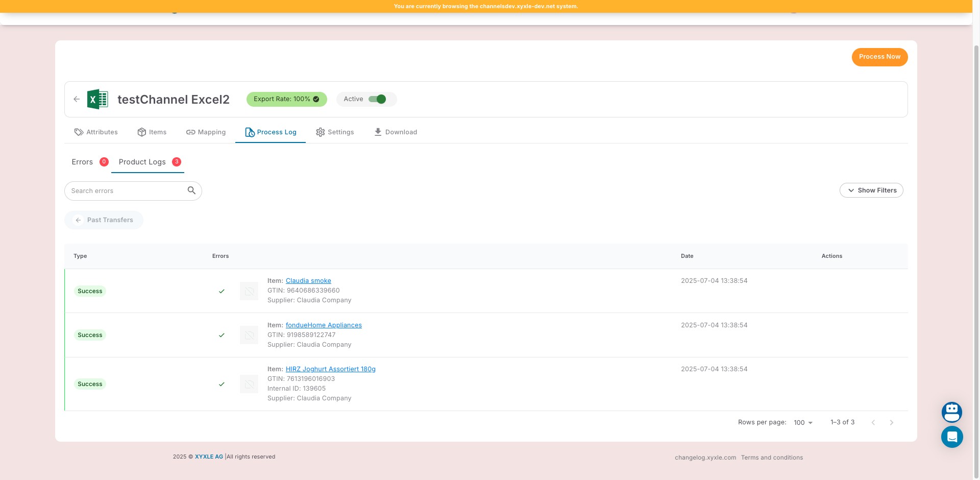Click the search magnifier icon
The width and height of the screenshot is (980, 480).
[191, 190]
